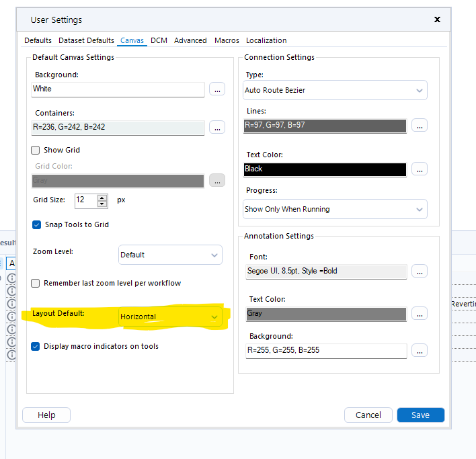The image size is (476, 459).
Task: Open Containers color picker ellipsis button
Action: pyautogui.click(x=216, y=127)
